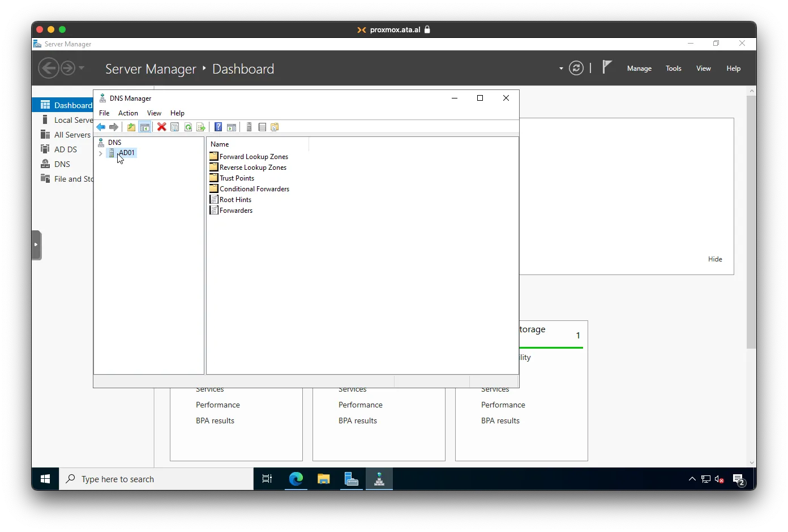The image size is (788, 532).
Task: Open the Help menu in Server Manager header
Action: point(733,68)
